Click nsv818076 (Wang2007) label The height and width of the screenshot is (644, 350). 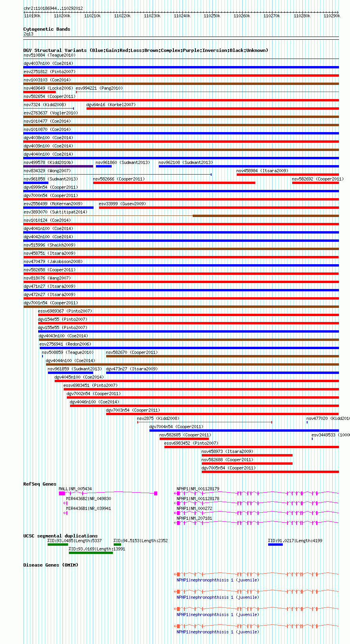47,278
